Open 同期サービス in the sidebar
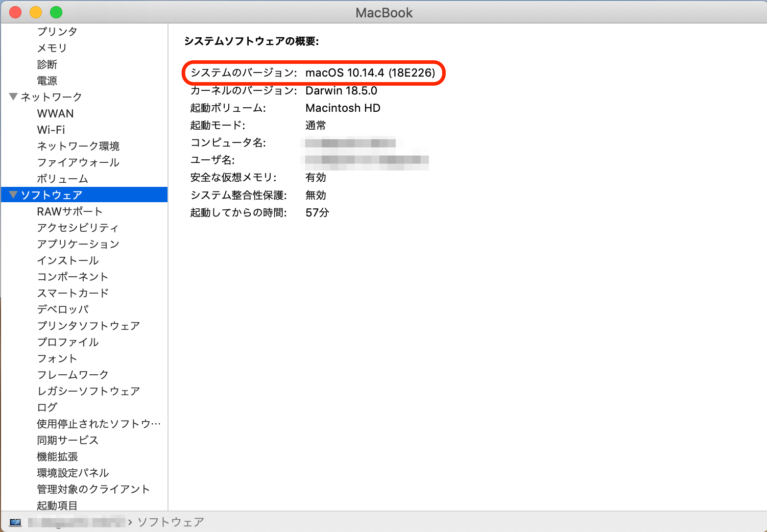Viewport: 767px width, 532px height. [x=67, y=440]
